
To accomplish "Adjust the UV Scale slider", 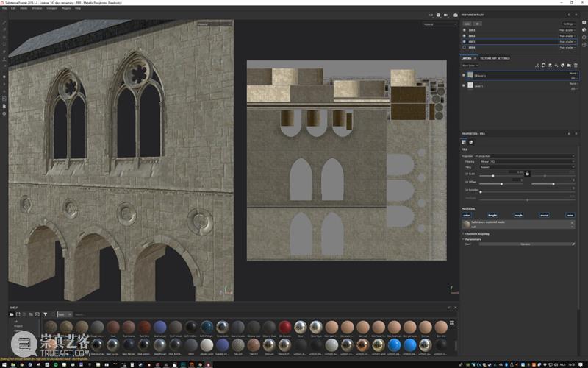I will [x=492, y=176].
